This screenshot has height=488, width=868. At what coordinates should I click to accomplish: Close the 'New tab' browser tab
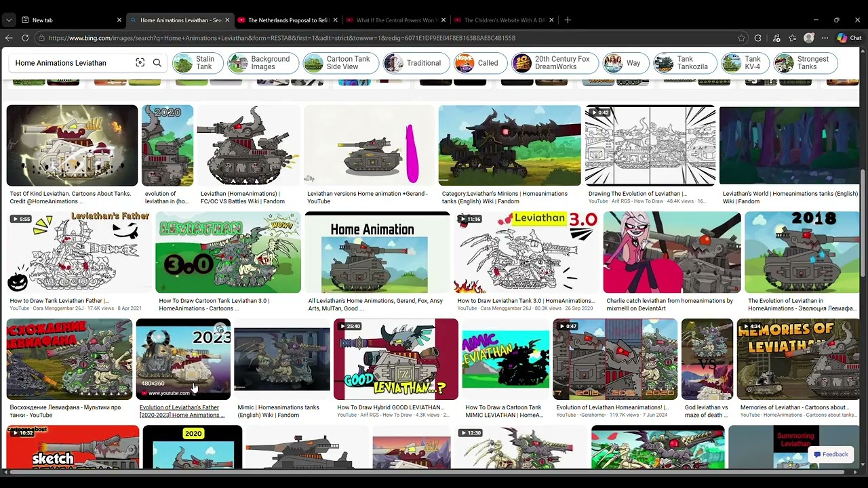click(119, 20)
